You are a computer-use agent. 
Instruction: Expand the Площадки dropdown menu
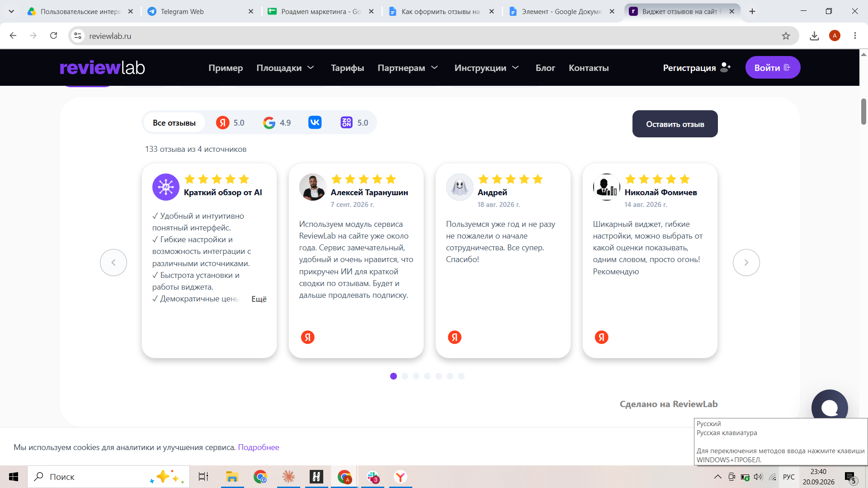tap(285, 68)
